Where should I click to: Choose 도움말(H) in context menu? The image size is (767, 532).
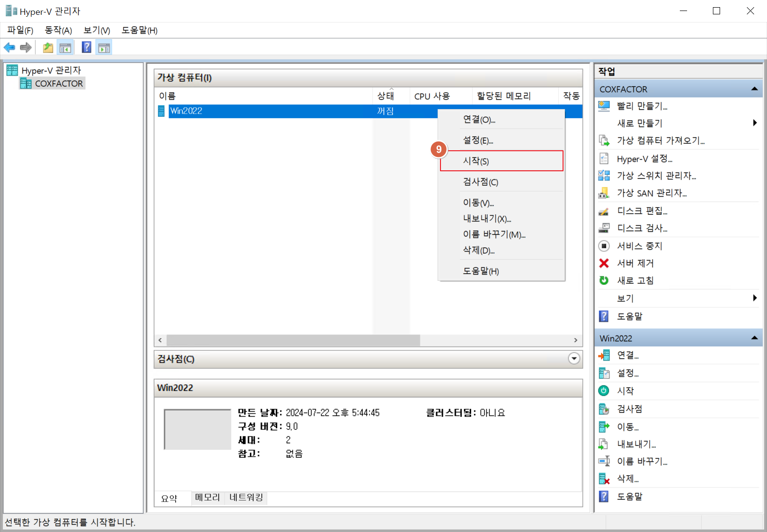(x=501, y=271)
